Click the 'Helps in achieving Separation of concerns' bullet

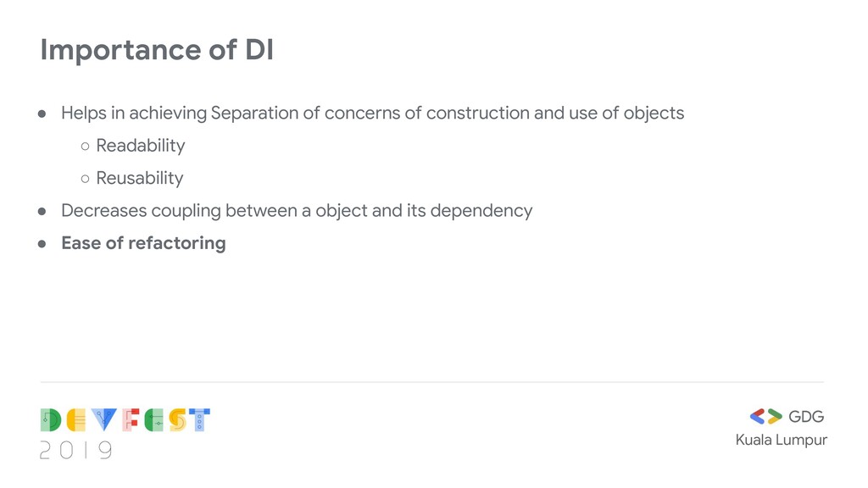tap(373, 114)
